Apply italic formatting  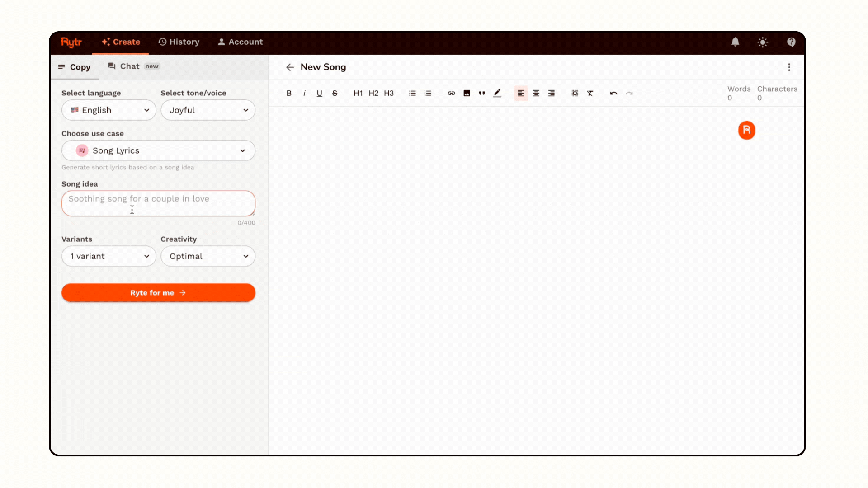tap(304, 93)
